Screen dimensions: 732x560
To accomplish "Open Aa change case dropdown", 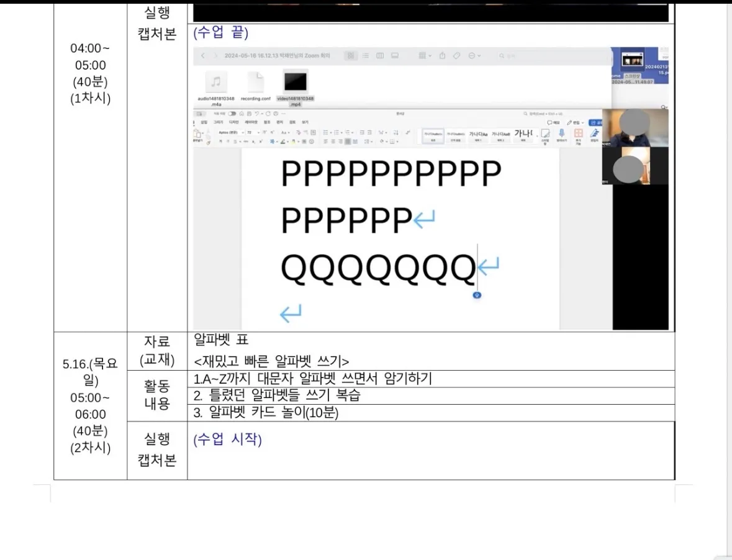I will [285, 132].
